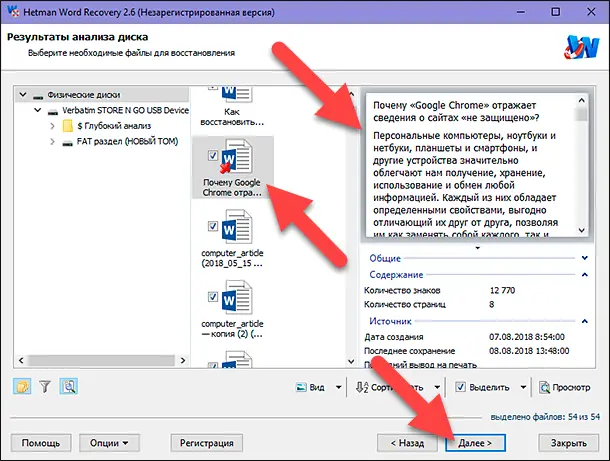Collapse the 'Физические диски' tree node
This screenshot has width=610, height=461.
23,95
